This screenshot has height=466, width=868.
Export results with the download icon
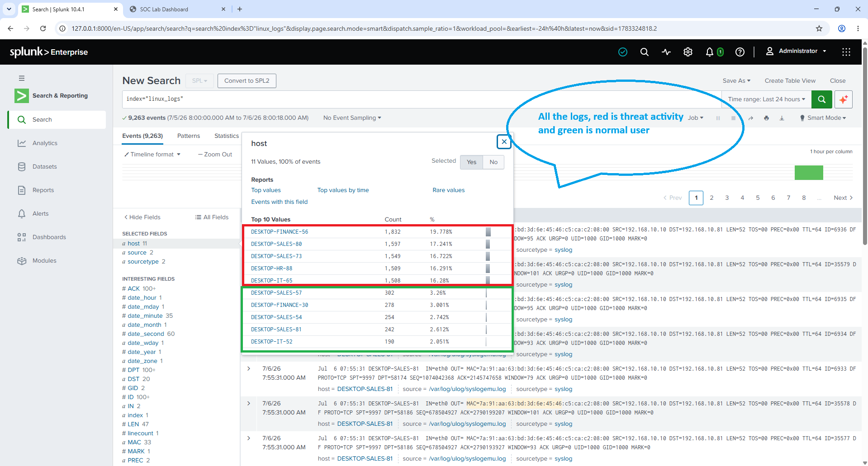point(782,118)
